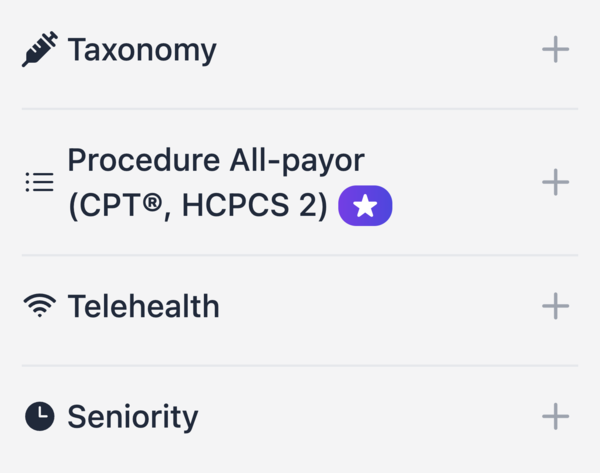The width and height of the screenshot is (600, 473).
Task: Click the Wi-Fi icon beside Telehealth
Action: click(x=39, y=306)
